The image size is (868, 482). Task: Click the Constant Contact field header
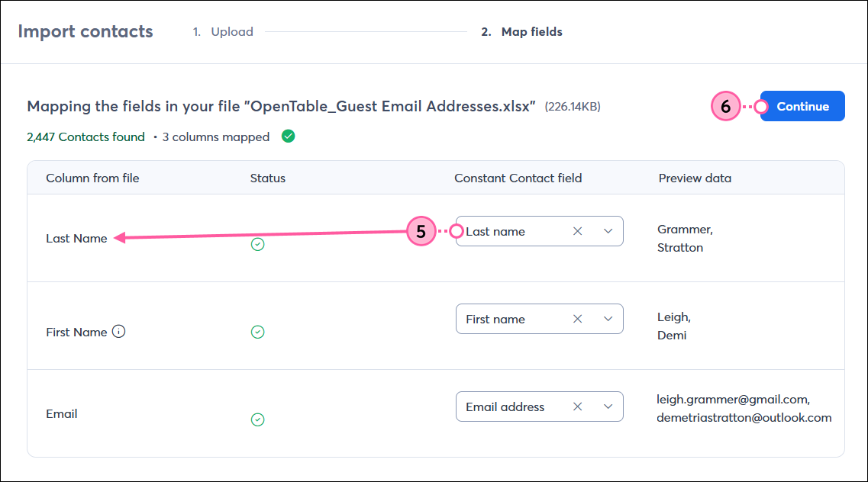[518, 178]
